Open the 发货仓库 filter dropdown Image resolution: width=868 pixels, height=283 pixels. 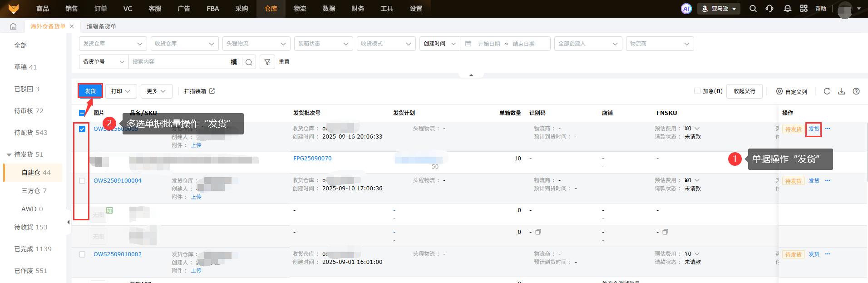tap(113, 44)
